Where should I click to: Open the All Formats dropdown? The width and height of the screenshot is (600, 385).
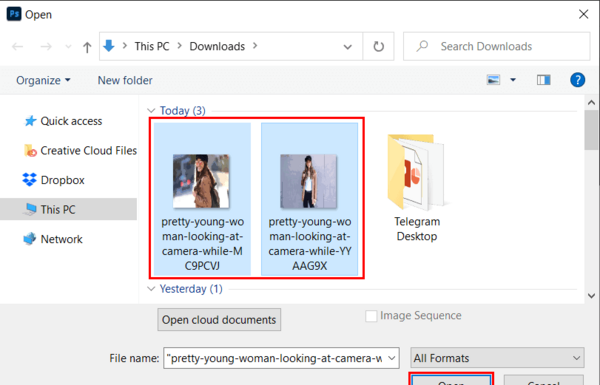(x=497, y=358)
